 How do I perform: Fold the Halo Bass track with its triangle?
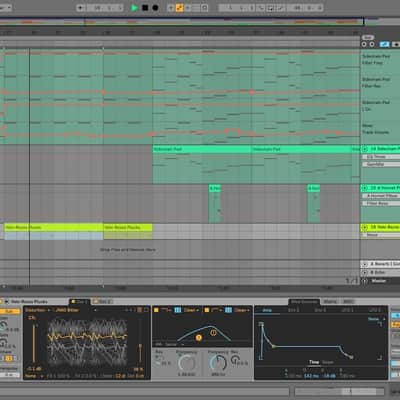(x=365, y=227)
